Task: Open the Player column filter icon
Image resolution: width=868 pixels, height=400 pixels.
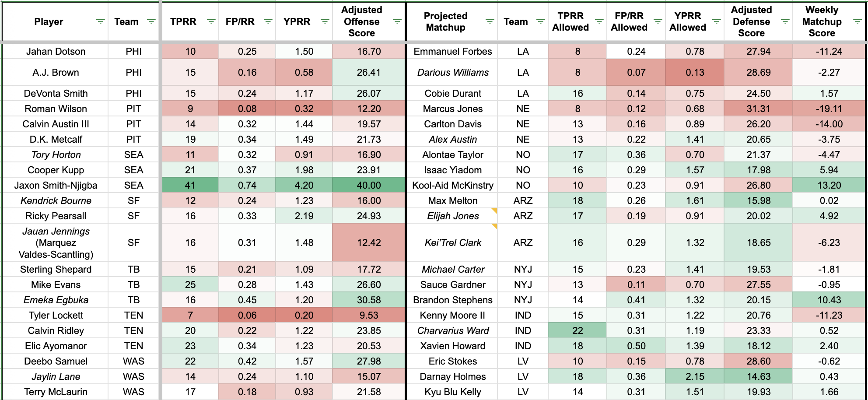Action: (100, 21)
